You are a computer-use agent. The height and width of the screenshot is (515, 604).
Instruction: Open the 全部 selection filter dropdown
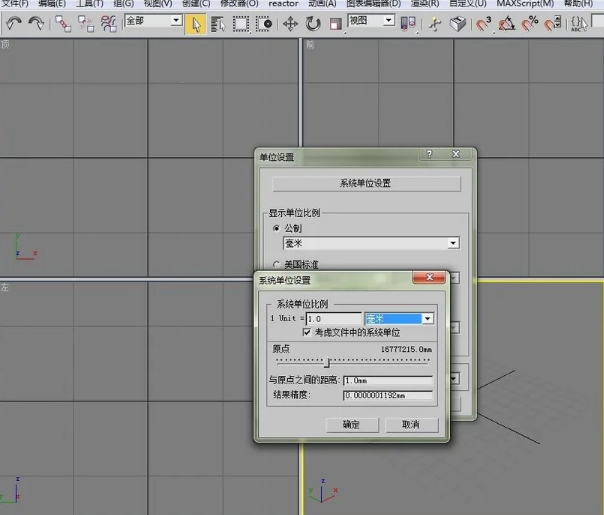tap(176, 20)
